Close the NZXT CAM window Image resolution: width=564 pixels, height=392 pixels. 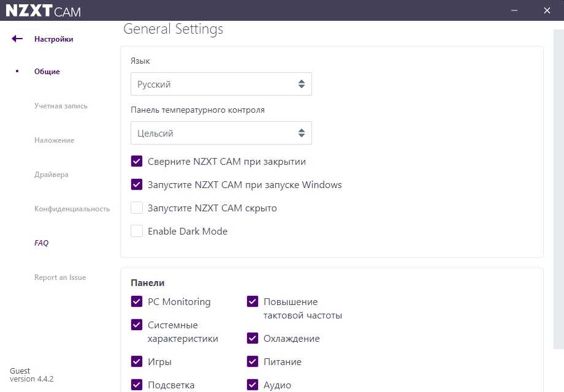(x=547, y=10)
